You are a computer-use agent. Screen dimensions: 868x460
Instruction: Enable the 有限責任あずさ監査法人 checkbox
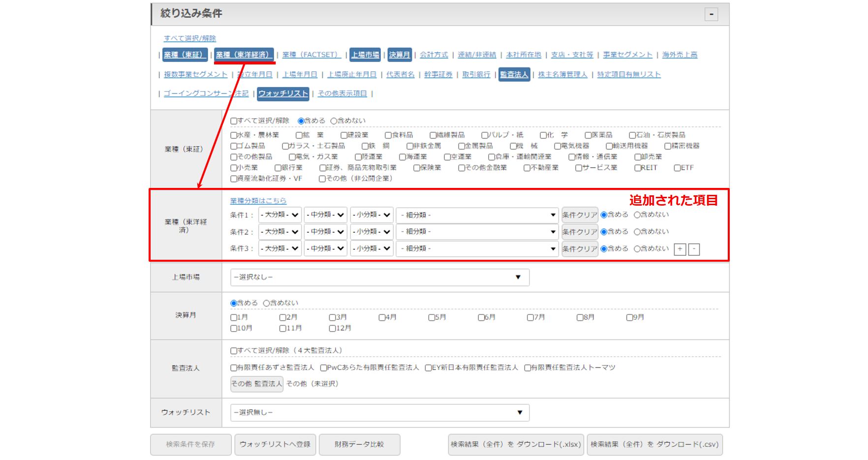click(234, 368)
